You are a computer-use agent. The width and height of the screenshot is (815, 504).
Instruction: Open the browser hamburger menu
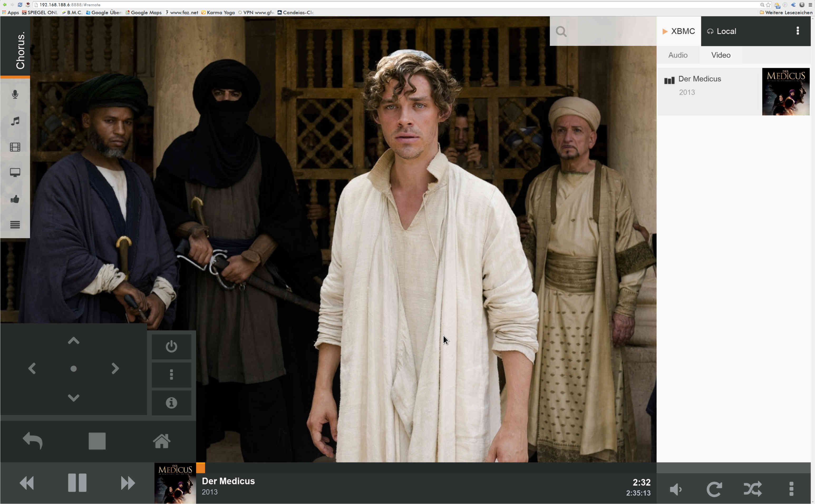(810, 5)
